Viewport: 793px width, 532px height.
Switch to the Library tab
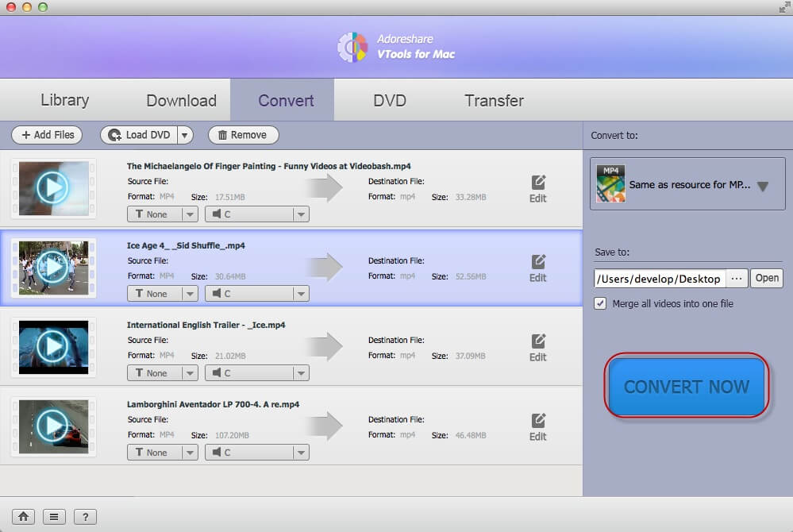click(64, 100)
